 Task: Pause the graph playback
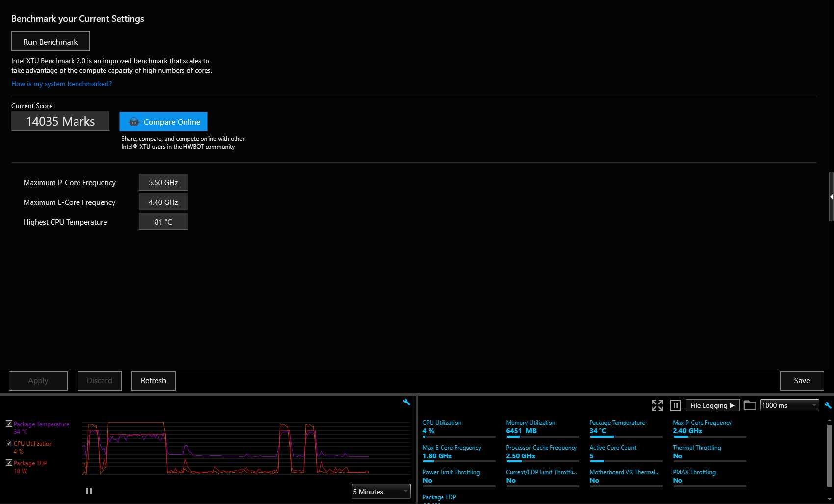click(89, 491)
